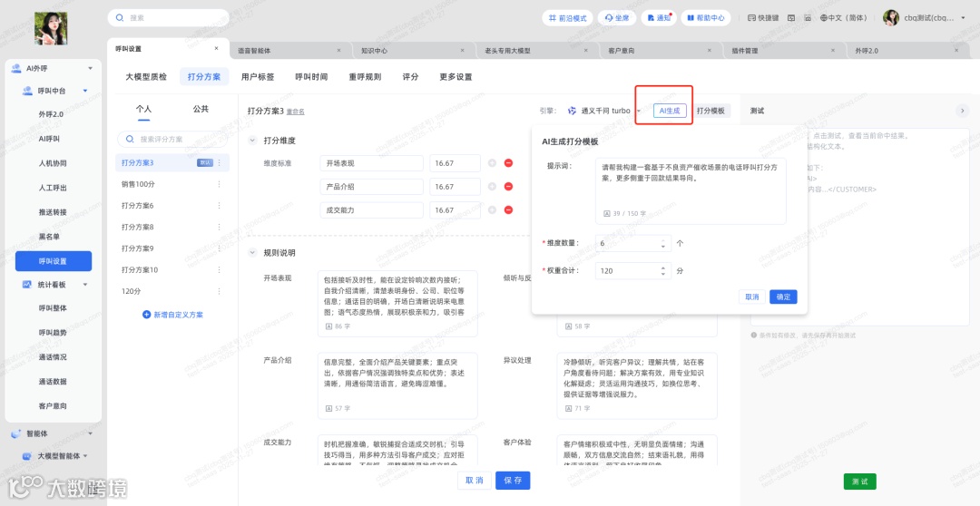Close the 呼叫设置 tab
980x506 pixels.
tap(216, 48)
